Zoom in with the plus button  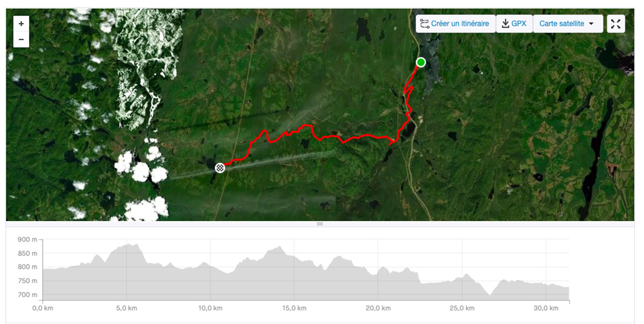coord(21,23)
